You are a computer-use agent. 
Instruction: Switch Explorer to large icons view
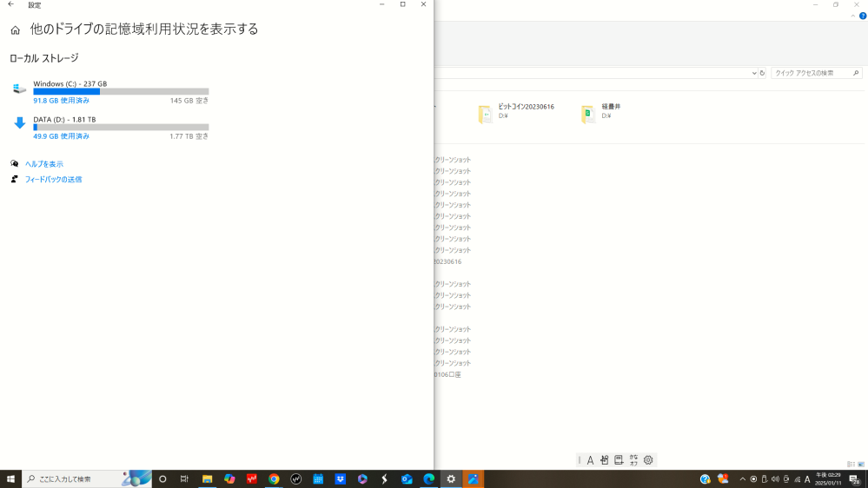coord(861,465)
